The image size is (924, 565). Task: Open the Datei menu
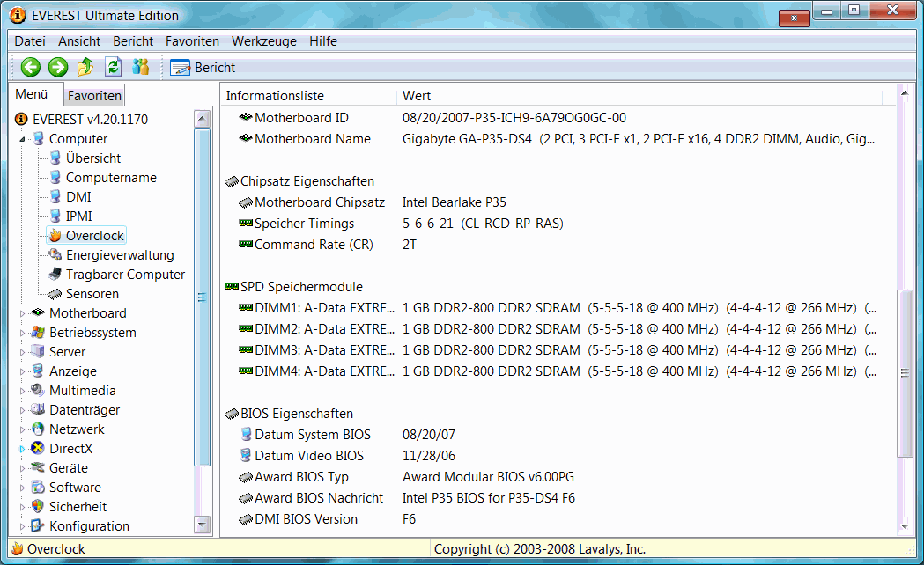tap(30, 41)
